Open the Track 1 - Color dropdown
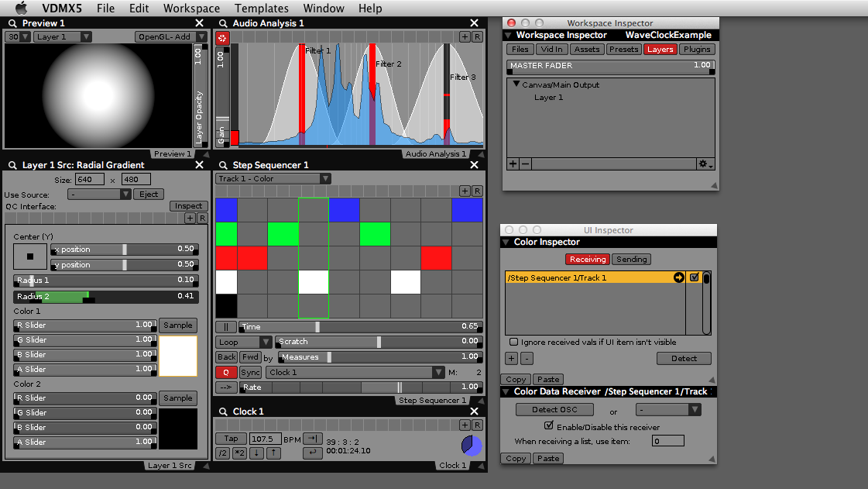The height and width of the screenshot is (489, 868). click(x=273, y=178)
